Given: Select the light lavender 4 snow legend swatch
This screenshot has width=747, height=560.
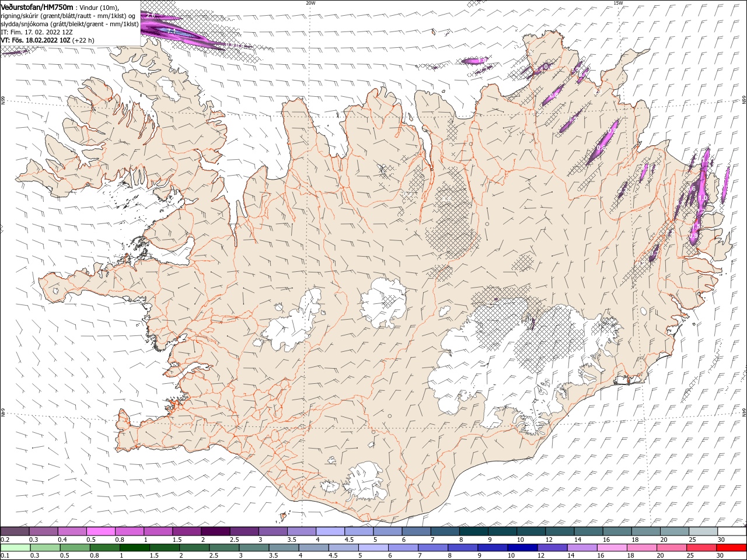Looking at the screenshot, I should point(330,531).
